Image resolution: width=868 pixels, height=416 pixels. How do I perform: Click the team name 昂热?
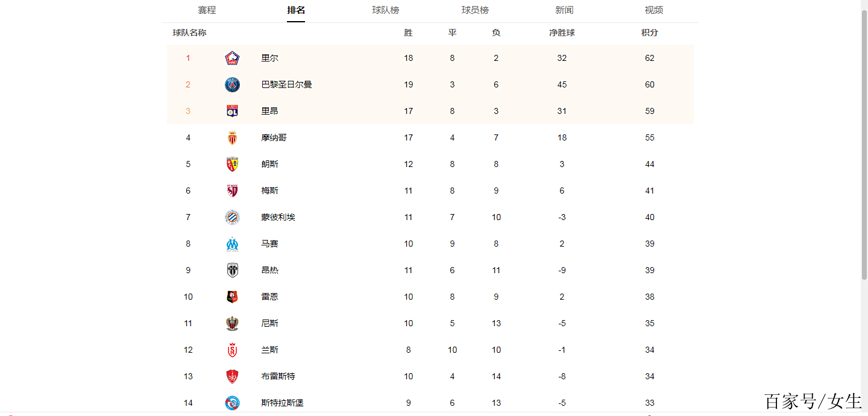[x=269, y=270]
